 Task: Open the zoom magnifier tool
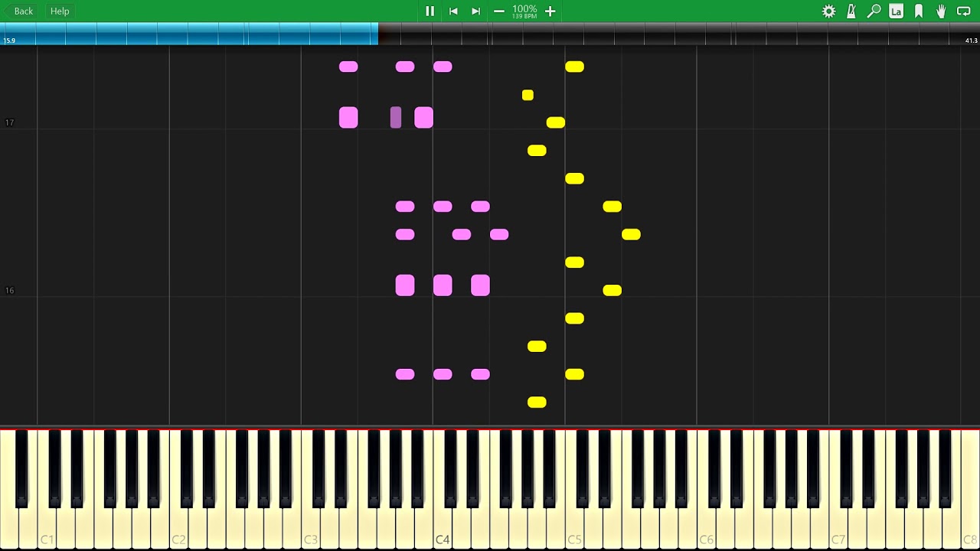point(874,11)
